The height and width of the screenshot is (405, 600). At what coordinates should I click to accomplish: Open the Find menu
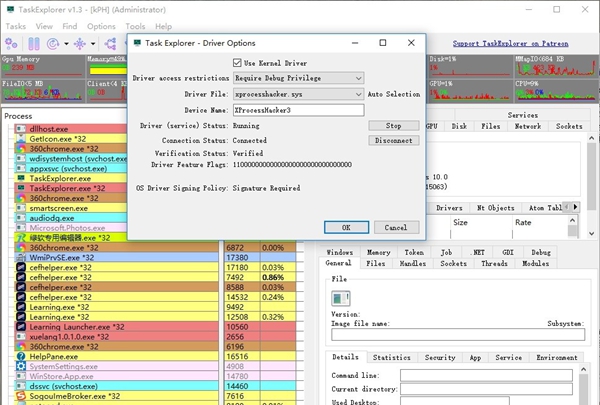[x=70, y=26]
